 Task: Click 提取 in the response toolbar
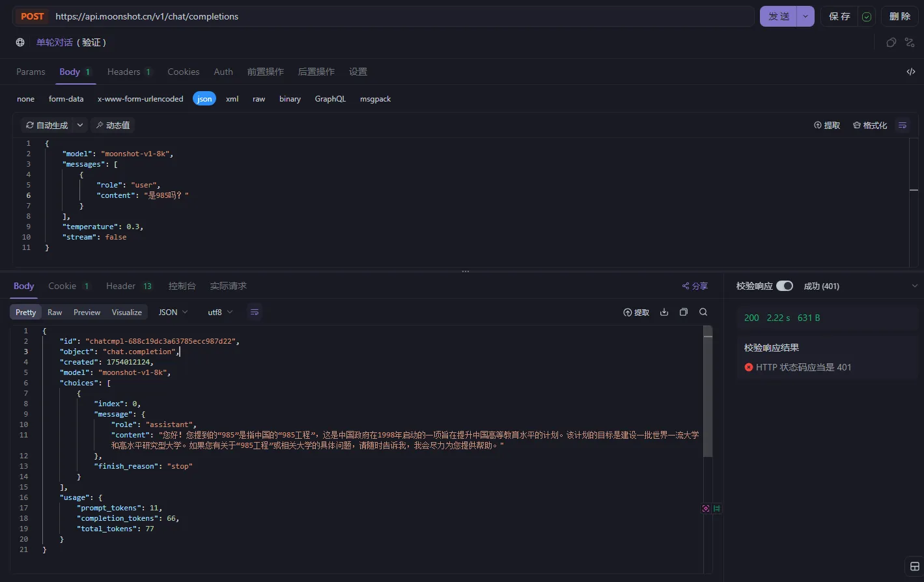(636, 312)
